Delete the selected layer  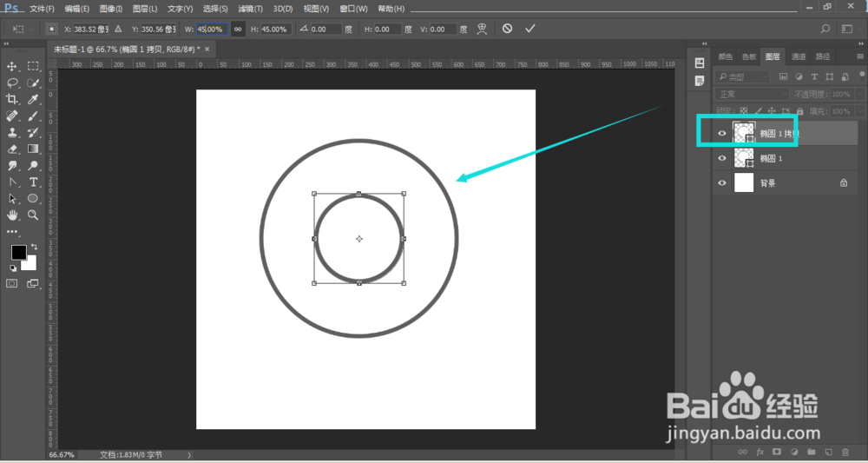click(845, 452)
